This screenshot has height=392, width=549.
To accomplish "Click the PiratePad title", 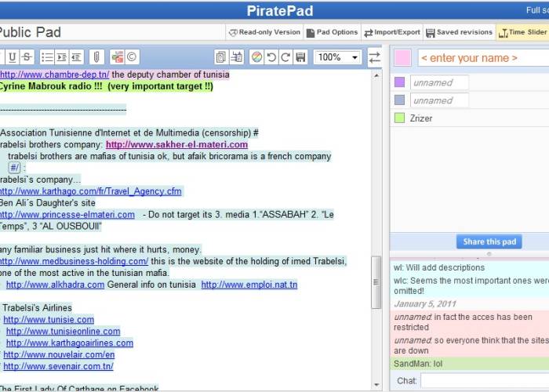I will pos(280,10).
